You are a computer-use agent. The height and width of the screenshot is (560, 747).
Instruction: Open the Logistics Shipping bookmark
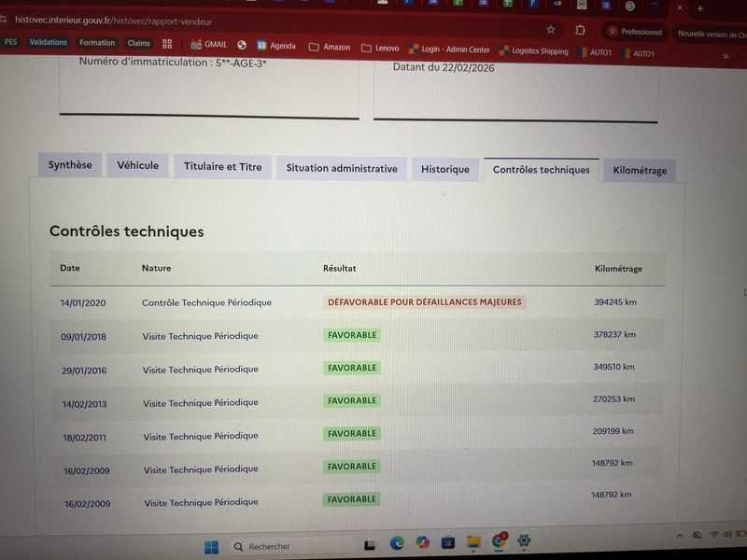coord(533,51)
